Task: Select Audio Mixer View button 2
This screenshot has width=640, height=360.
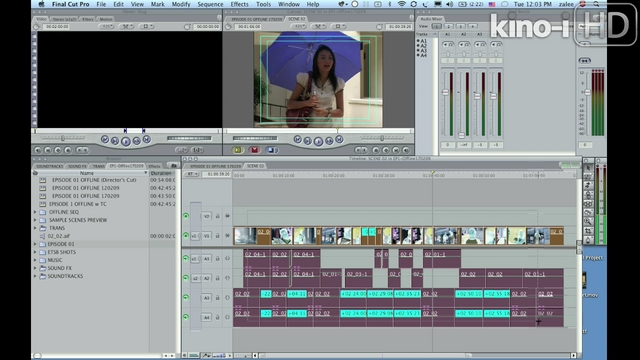Action: [x=449, y=26]
